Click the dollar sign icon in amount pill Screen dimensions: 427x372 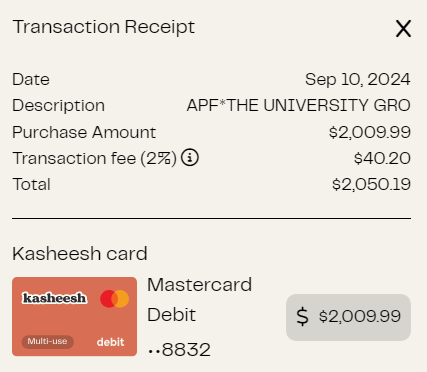pyautogui.click(x=302, y=316)
